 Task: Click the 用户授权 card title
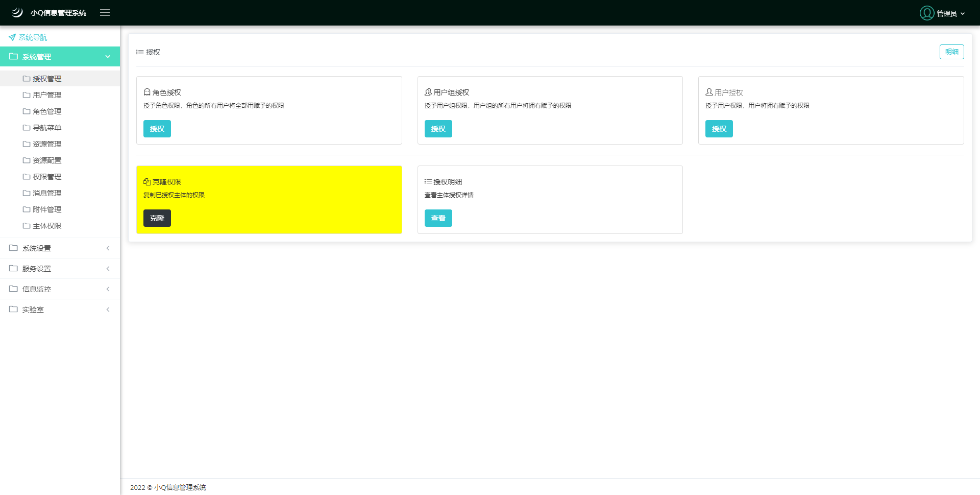(728, 92)
